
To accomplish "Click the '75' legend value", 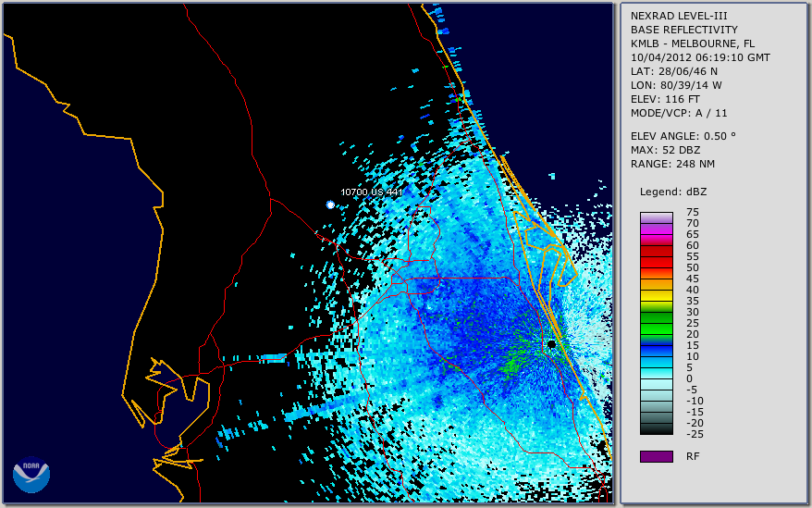I will [x=693, y=212].
